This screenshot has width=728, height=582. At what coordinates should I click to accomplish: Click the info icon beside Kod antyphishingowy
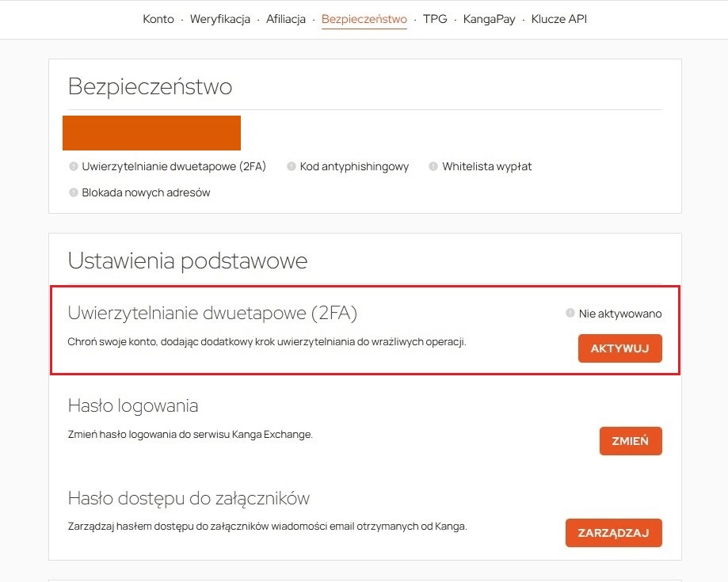(292, 166)
